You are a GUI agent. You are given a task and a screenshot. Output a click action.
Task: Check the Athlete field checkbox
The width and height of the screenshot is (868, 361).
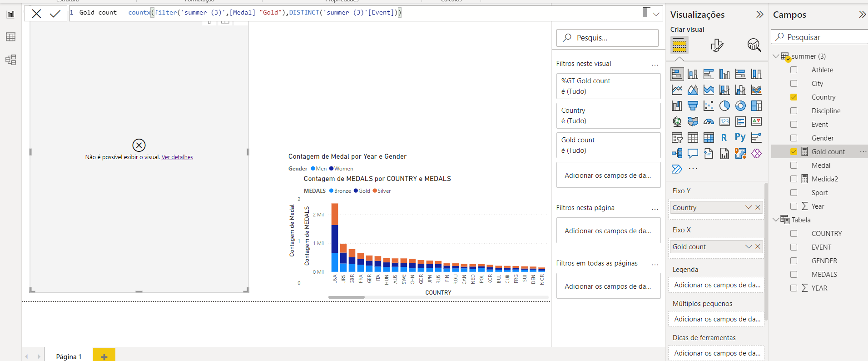coord(794,70)
